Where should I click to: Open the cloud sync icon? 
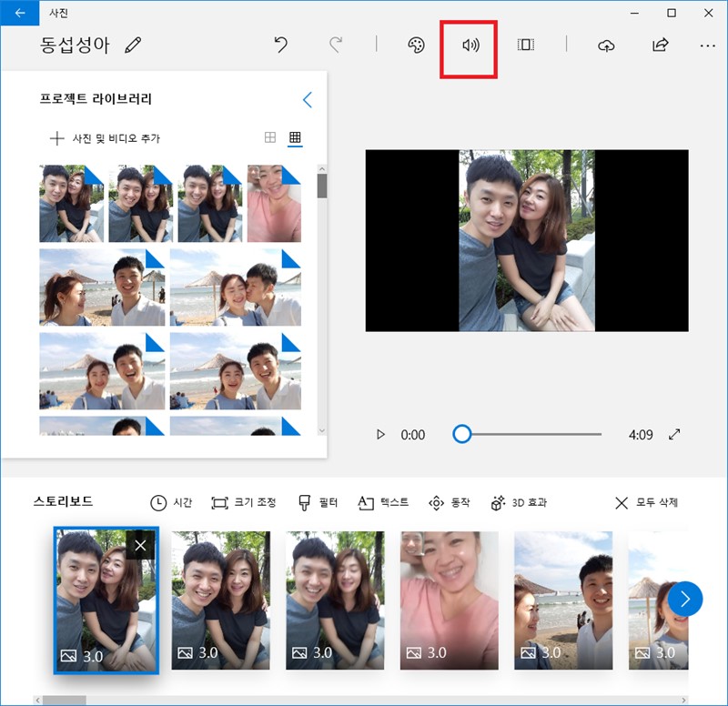605,45
